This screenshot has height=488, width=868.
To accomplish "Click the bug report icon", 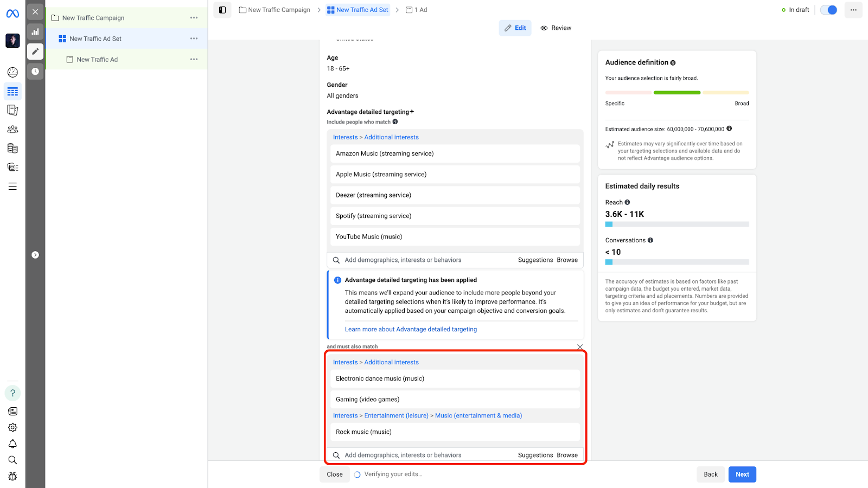I will point(12,477).
